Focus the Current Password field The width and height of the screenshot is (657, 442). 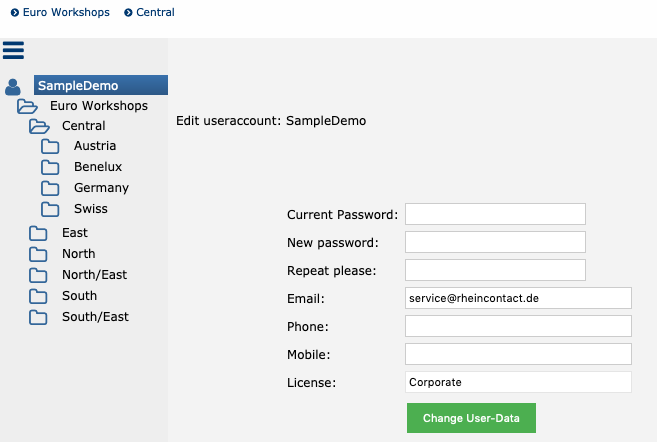[x=495, y=214]
